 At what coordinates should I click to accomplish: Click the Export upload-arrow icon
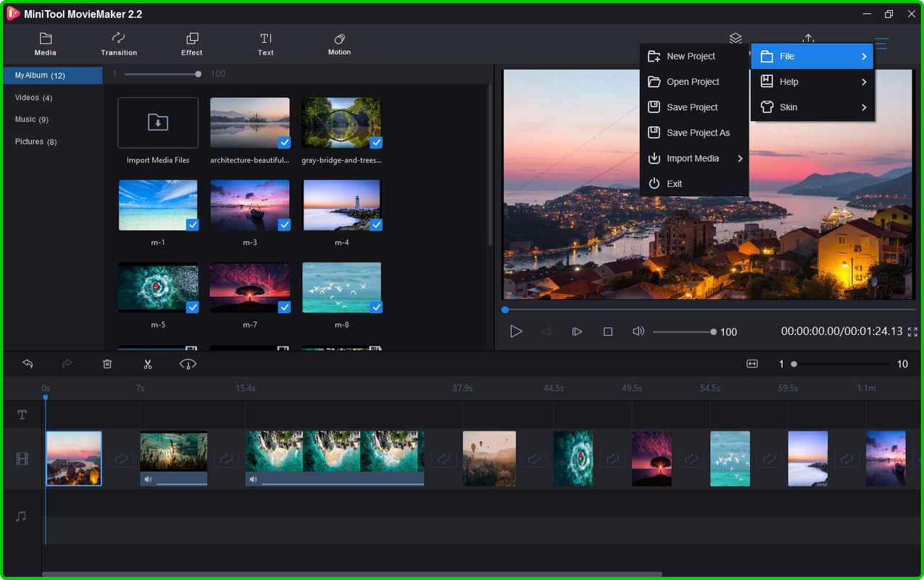point(809,38)
